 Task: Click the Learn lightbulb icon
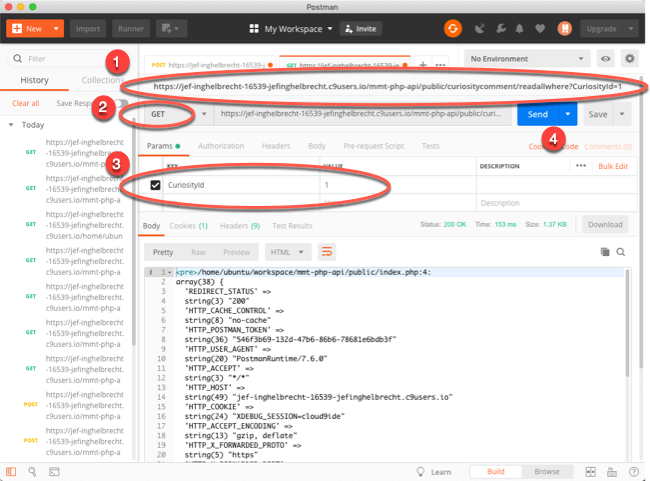tap(420, 472)
